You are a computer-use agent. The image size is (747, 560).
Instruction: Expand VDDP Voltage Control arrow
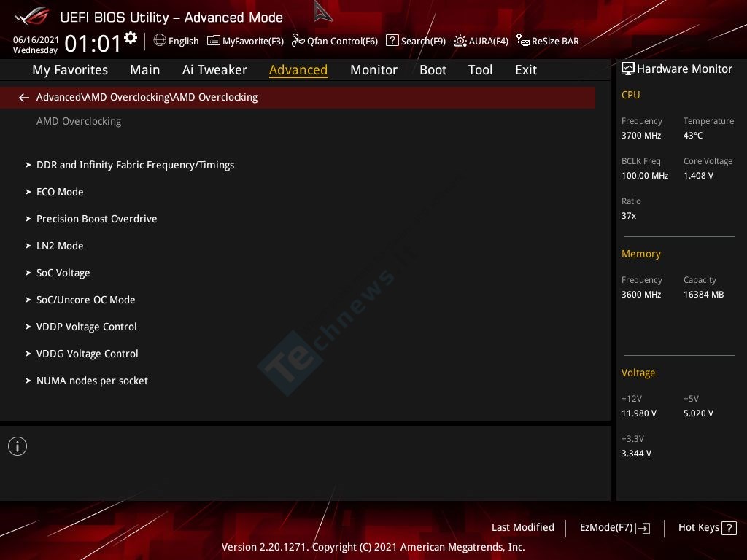coord(28,327)
